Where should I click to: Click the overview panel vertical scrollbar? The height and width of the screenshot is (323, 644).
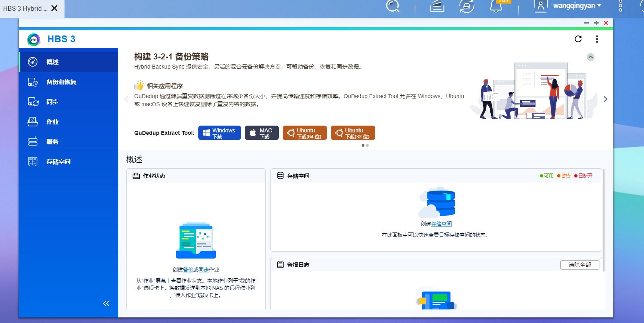[x=604, y=220]
